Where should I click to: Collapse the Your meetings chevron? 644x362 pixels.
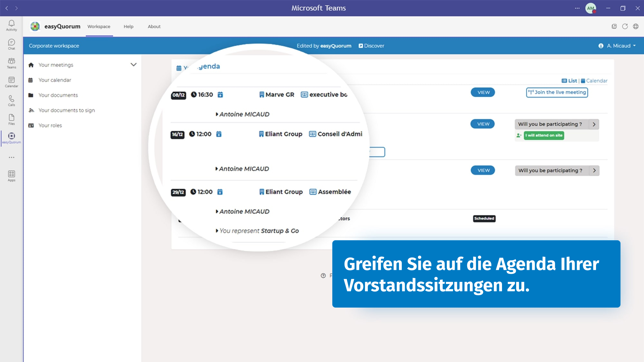click(134, 65)
